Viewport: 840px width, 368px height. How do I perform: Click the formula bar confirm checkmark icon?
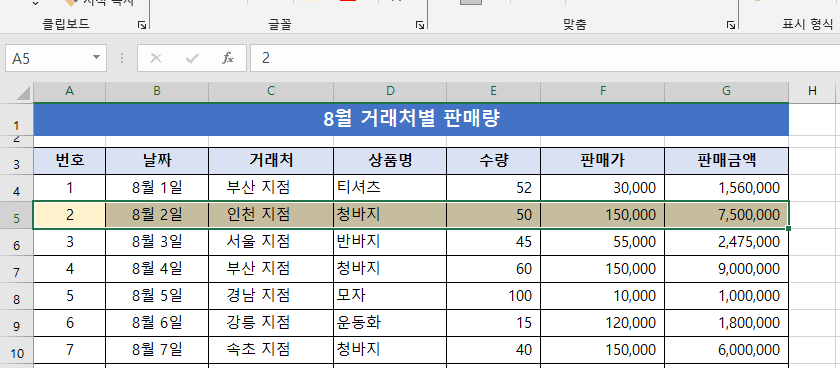point(192,58)
